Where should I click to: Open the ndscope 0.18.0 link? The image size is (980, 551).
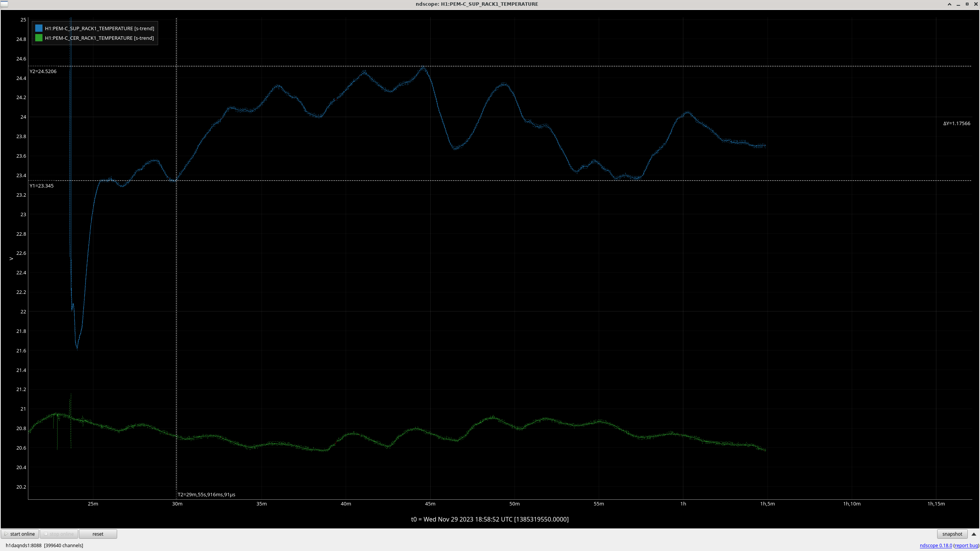936,545
